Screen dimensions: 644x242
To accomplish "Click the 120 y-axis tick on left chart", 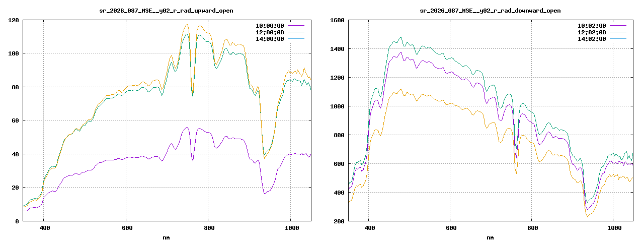I will (x=14, y=20).
